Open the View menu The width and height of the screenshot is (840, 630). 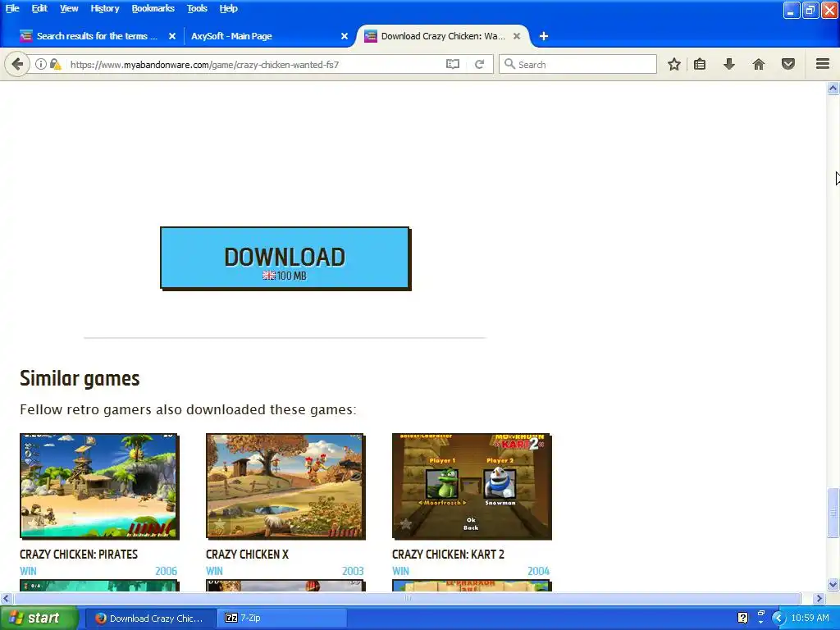tap(69, 8)
